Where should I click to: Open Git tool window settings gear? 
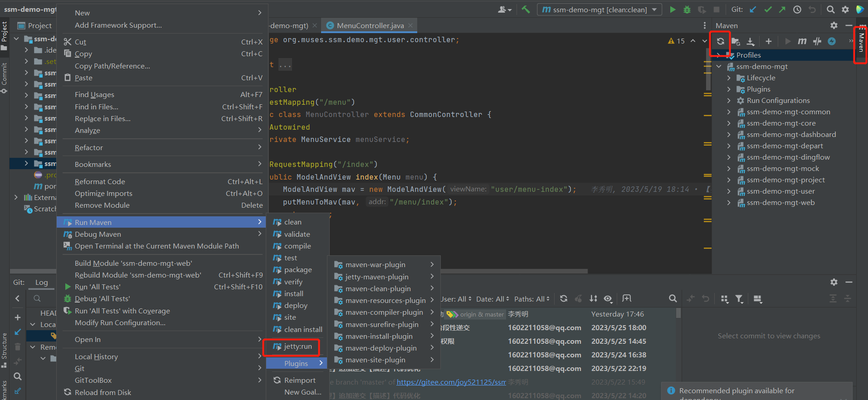point(834,282)
